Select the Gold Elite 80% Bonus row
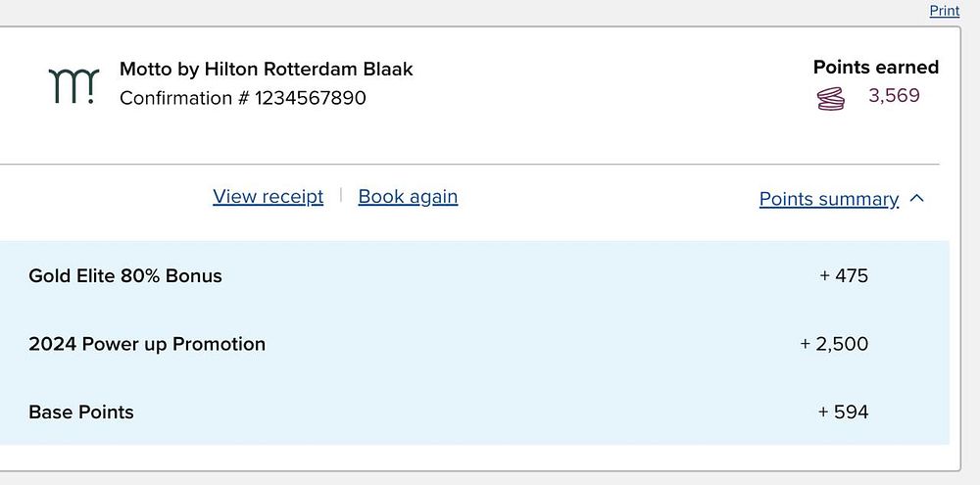Image resolution: width=980 pixels, height=485 pixels. (x=125, y=276)
